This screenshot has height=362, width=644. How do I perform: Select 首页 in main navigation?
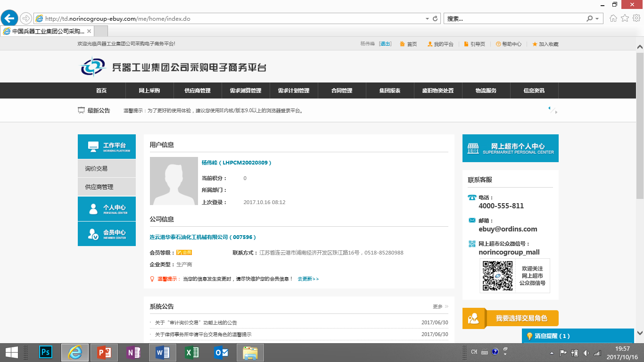(x=101, y=90)
